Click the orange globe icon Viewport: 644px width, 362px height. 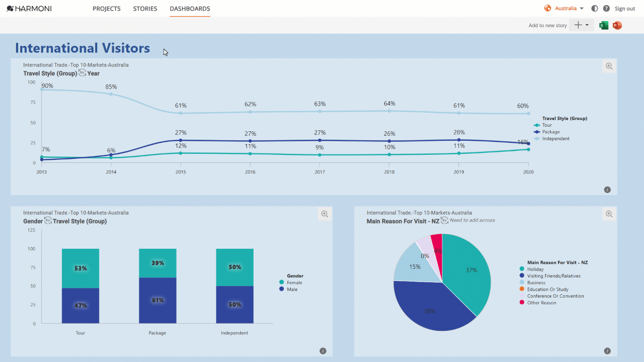547,9
